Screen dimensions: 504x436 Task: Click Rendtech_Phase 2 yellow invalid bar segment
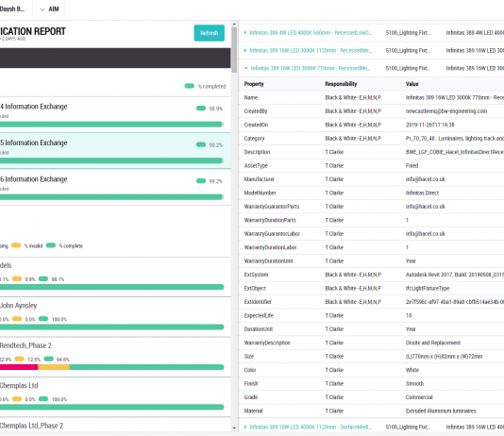[x=54, y=367]
